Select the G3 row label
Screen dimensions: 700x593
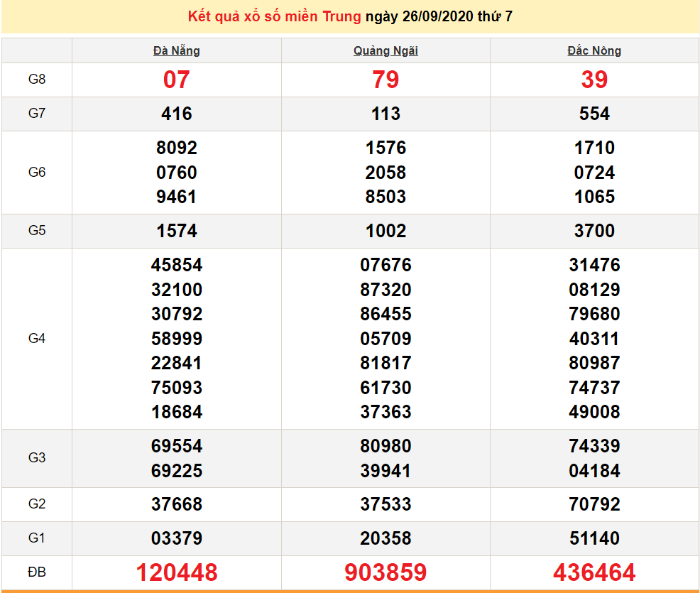coord(37,458)
